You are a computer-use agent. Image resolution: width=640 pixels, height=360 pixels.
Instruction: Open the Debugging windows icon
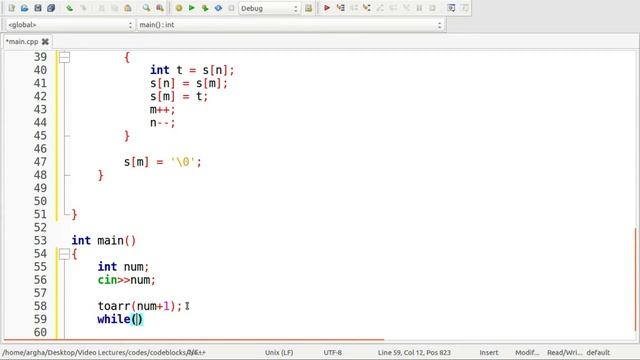click(451, 8)
